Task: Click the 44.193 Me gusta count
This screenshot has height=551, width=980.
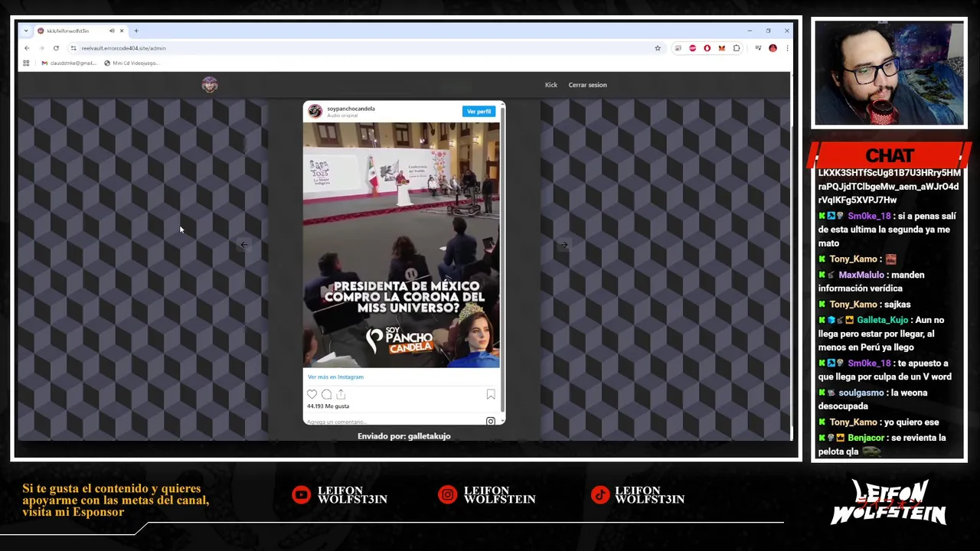Action: tap(328, 406)
